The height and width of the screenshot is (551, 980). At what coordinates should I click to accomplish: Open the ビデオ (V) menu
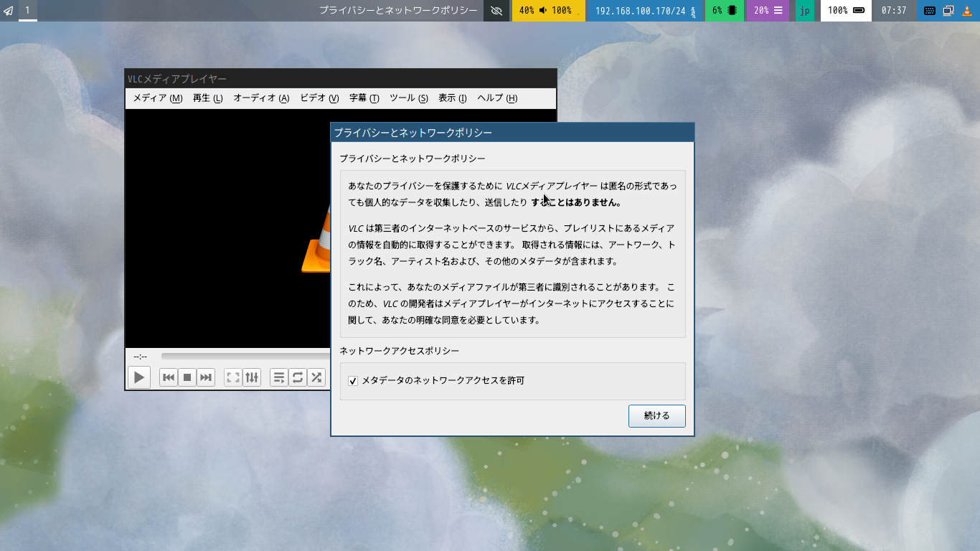319,98
